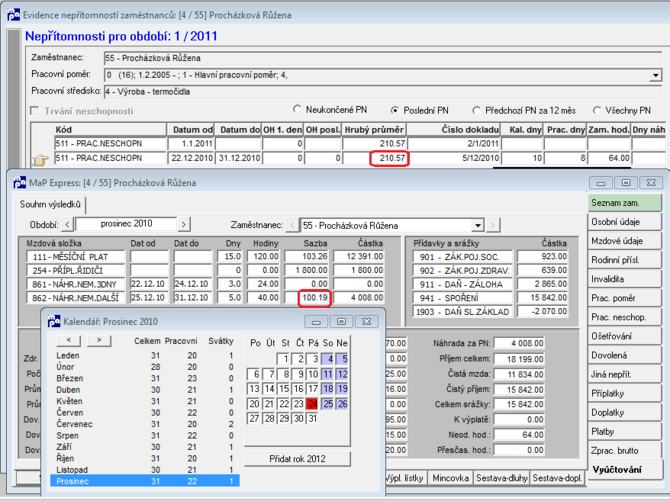670x501 pixels.
Task: Click the Kalendář window app icon
Action: tap(54, 321)
